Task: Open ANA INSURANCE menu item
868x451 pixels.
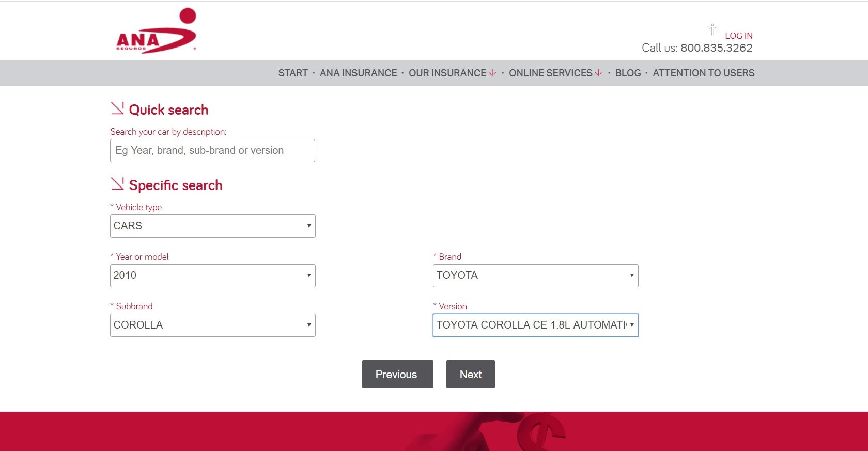Action: [358, 73]
